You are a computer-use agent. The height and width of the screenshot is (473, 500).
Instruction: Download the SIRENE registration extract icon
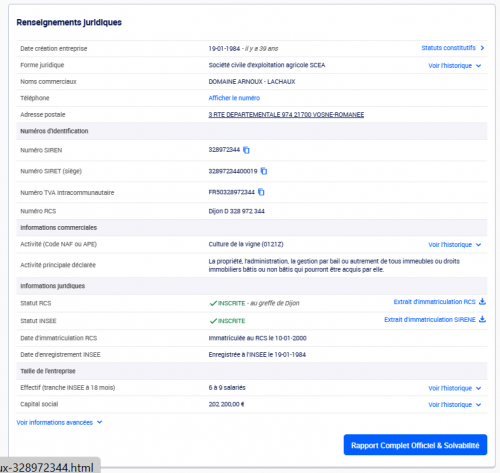[482, 319]
